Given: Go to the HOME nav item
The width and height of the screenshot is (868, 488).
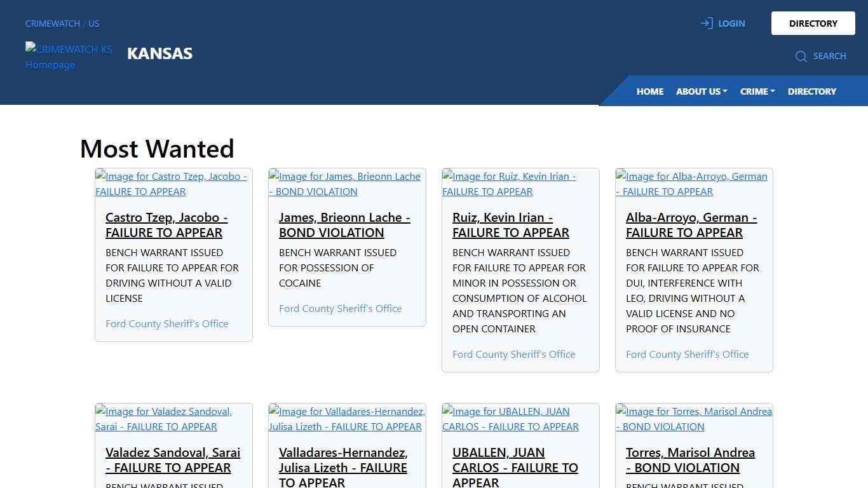Looking at the screenshot, I should click(649, 91).
